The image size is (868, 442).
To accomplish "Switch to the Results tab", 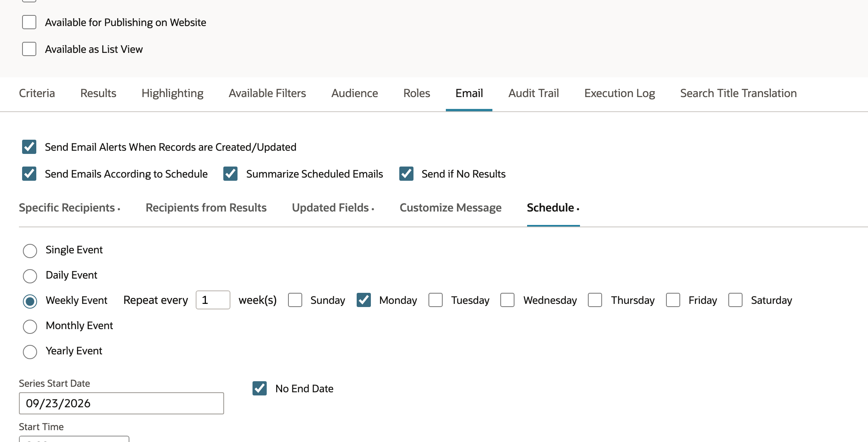I will pos(98,93).
